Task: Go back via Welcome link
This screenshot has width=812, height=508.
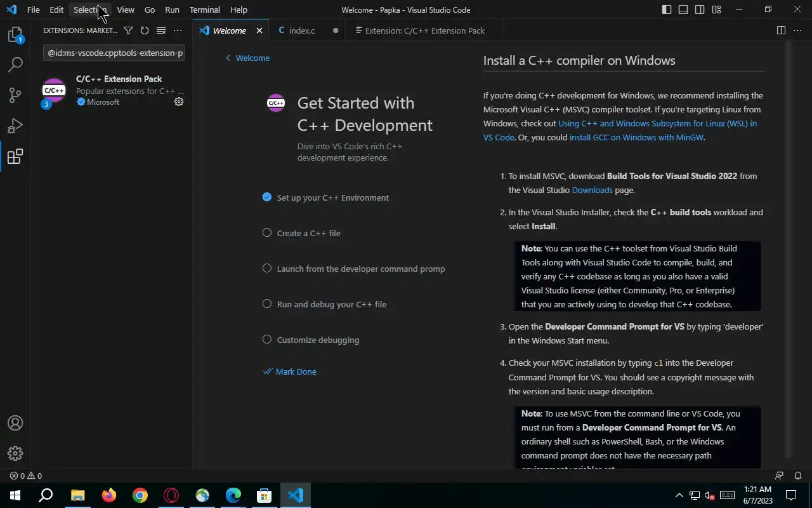Action: pyautogui.click(x=247, y=58)
